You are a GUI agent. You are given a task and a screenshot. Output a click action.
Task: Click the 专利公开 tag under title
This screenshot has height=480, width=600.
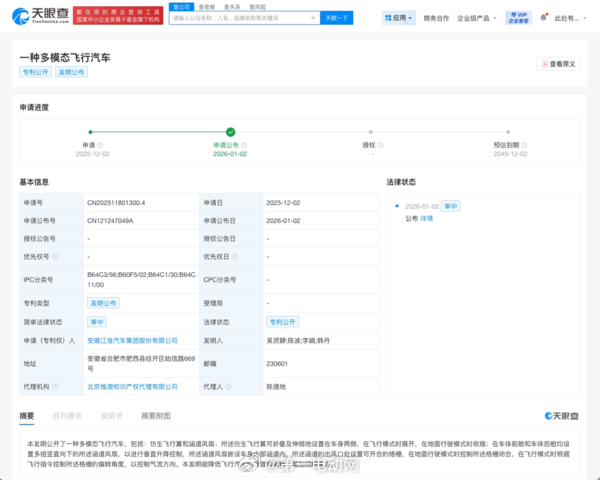click(x=36, y=72)
